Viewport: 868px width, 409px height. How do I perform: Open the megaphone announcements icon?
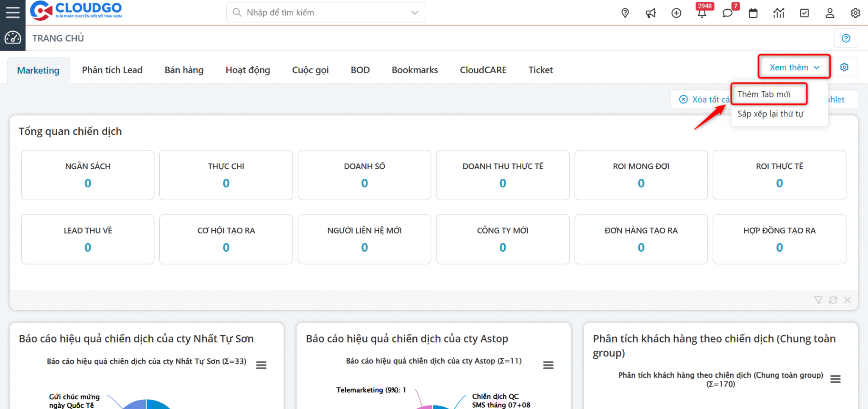(x=651, y=13)
